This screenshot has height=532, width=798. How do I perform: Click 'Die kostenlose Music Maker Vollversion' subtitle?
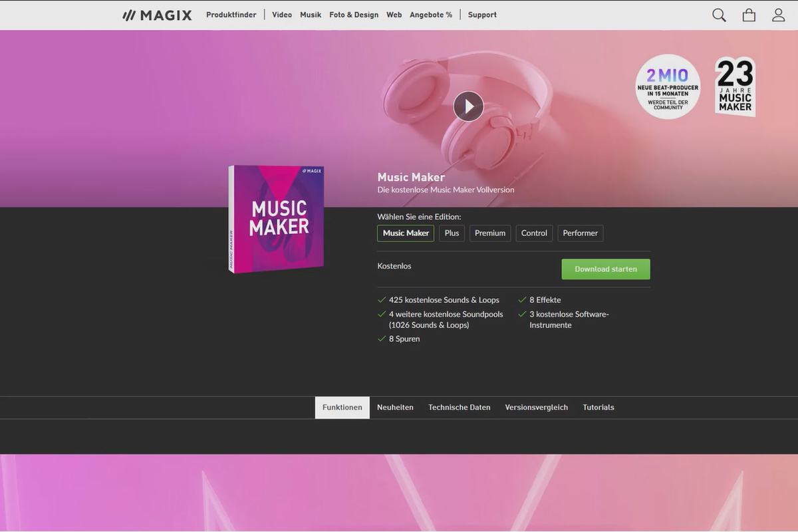coord(446,190)
